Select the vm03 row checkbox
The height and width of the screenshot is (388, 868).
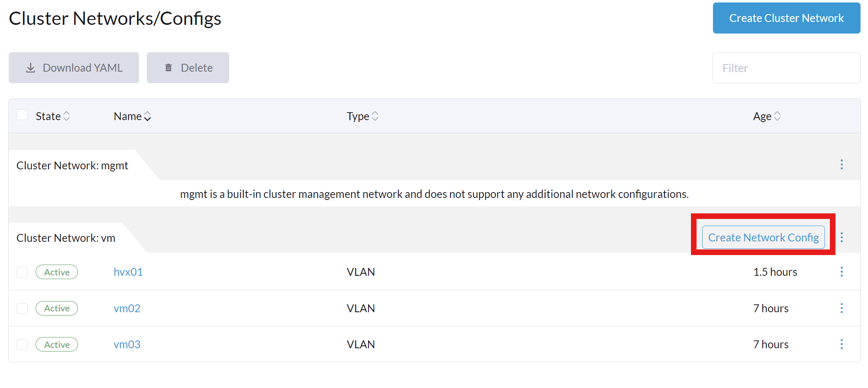tap(22, 345)
